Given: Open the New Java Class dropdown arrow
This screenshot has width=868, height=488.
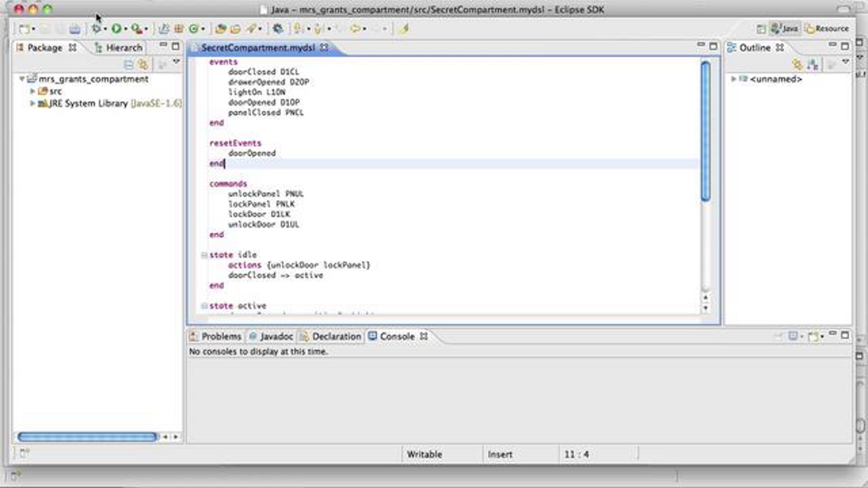Looking at the screenshot, I should click(x=203, y=29).
